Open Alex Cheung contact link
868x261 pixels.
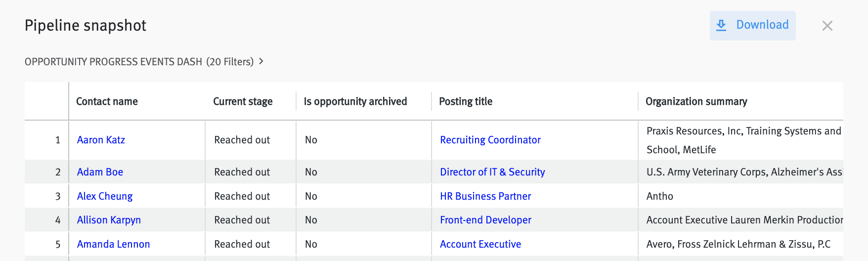tap(105, 196)
